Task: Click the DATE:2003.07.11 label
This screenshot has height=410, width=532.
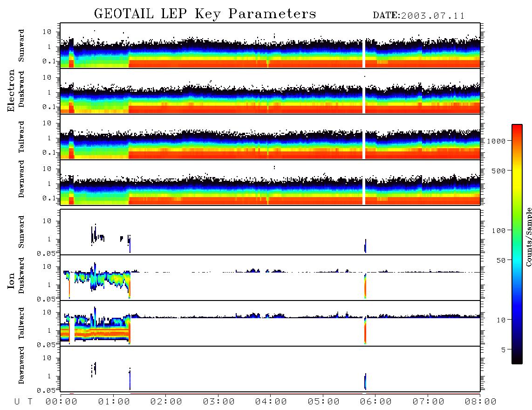Action: [418, 16]
